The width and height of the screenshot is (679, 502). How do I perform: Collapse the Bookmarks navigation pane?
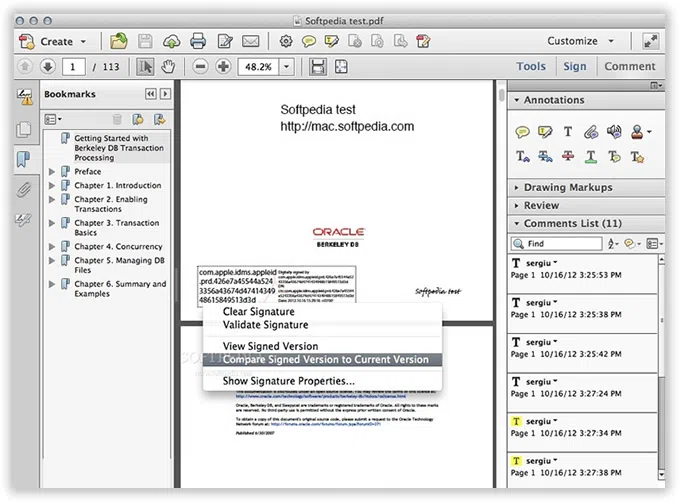click(x=150, y=94)
